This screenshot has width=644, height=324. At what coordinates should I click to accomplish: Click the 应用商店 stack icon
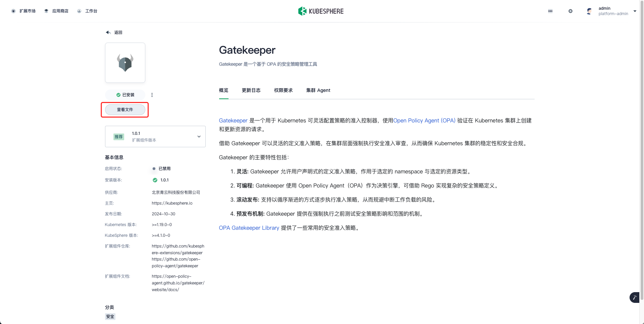46,11
